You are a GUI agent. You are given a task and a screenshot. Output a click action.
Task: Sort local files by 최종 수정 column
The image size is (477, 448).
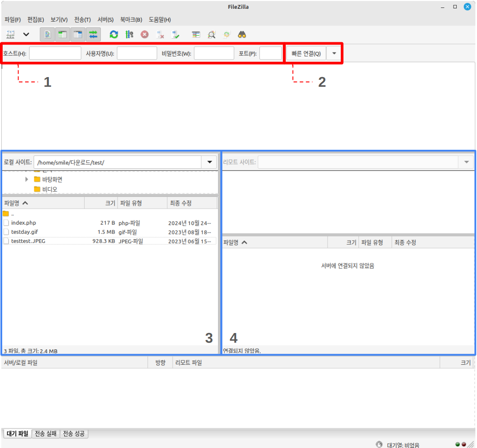pyautogui.click(x=192, y=203)
